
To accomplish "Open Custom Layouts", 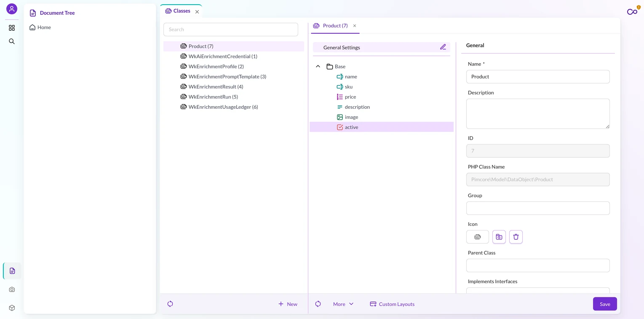I will click(x=392, y=304).
